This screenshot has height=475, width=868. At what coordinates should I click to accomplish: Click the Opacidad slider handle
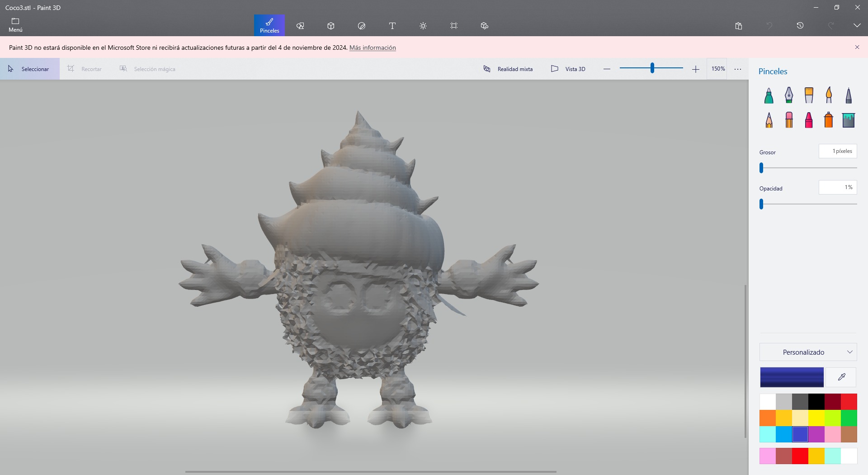click(x=761, y=204)
